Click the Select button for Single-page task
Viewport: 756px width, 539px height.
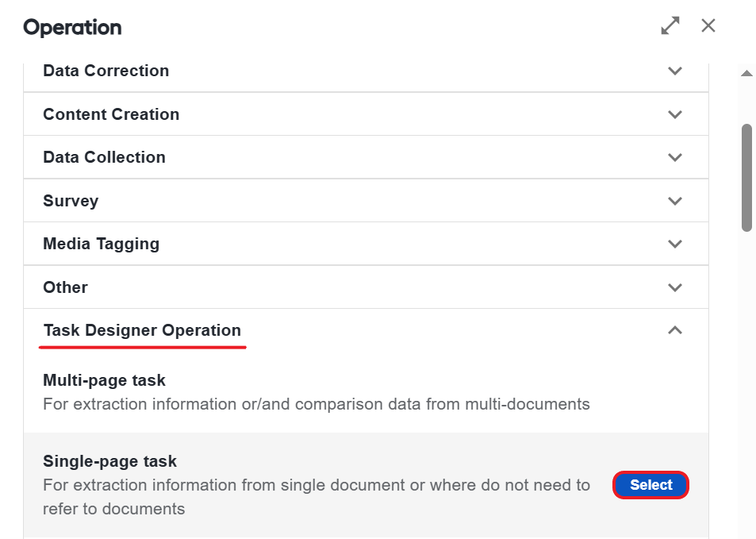(x=651, y=485)
